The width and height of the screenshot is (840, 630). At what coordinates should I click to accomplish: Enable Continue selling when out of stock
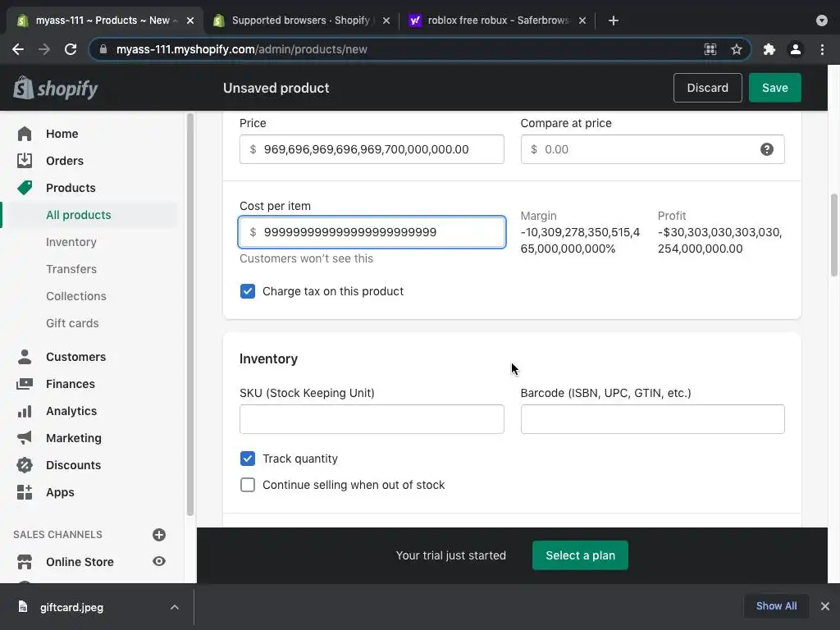tap(248, 485)
